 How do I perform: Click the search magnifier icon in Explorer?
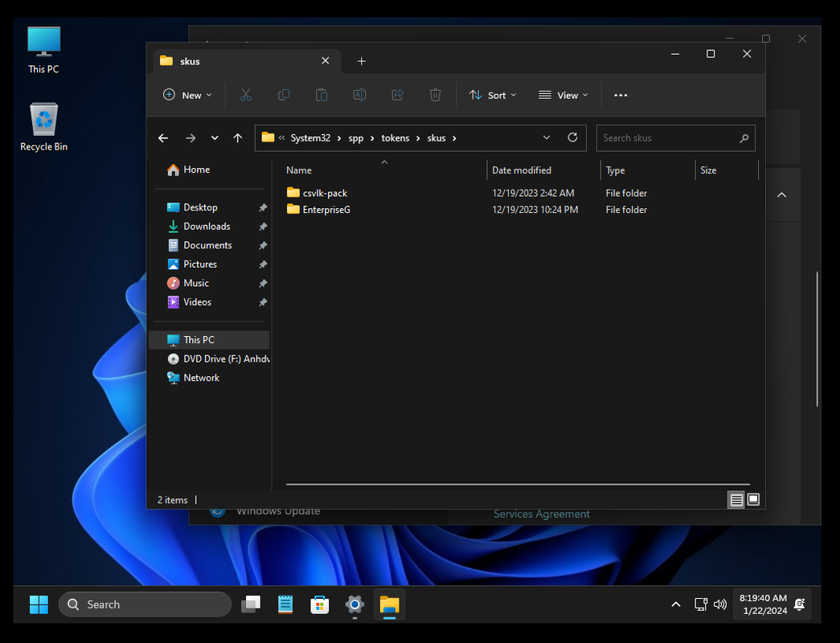(x=744, y=138)
